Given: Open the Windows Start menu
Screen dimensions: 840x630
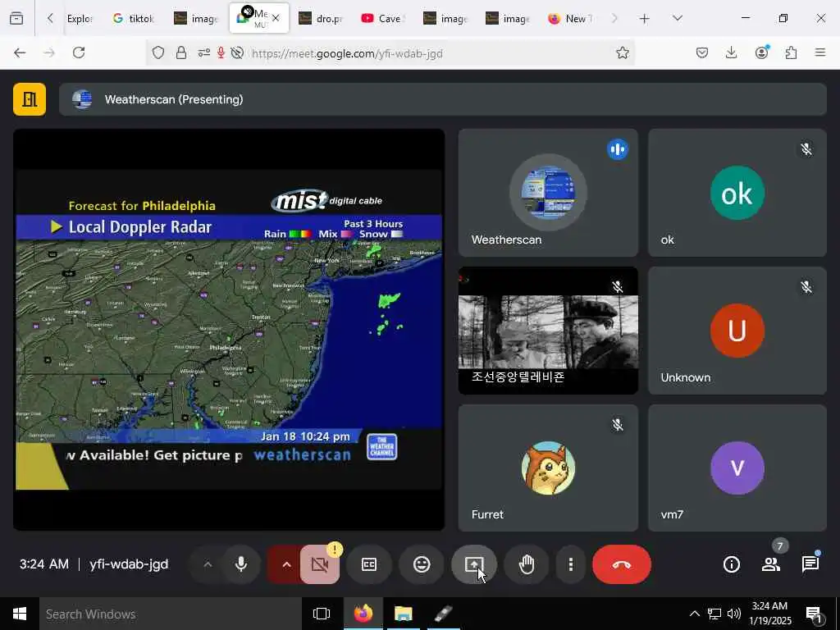Looking at the screenshot, I should pos(20,614).
